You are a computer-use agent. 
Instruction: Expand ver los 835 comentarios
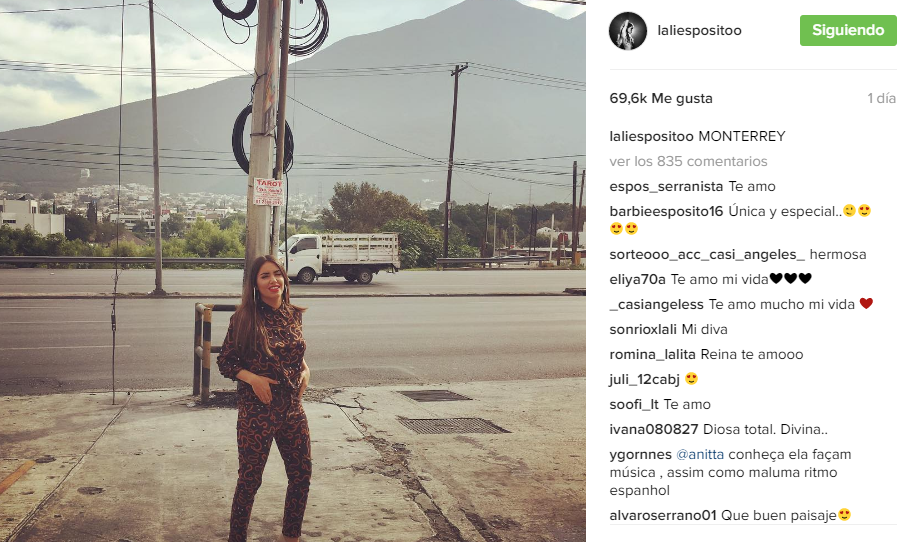[x=688, y=161]
